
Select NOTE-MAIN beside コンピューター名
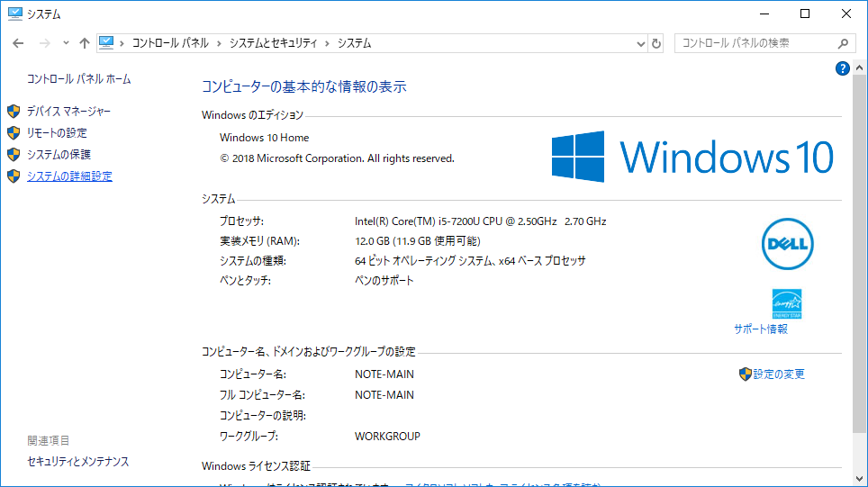384,374
